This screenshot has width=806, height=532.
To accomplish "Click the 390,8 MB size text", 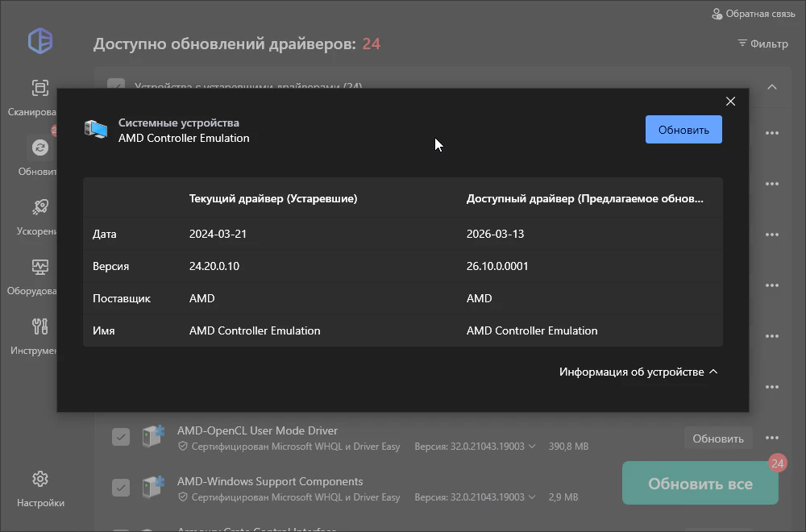I will 568,447.
